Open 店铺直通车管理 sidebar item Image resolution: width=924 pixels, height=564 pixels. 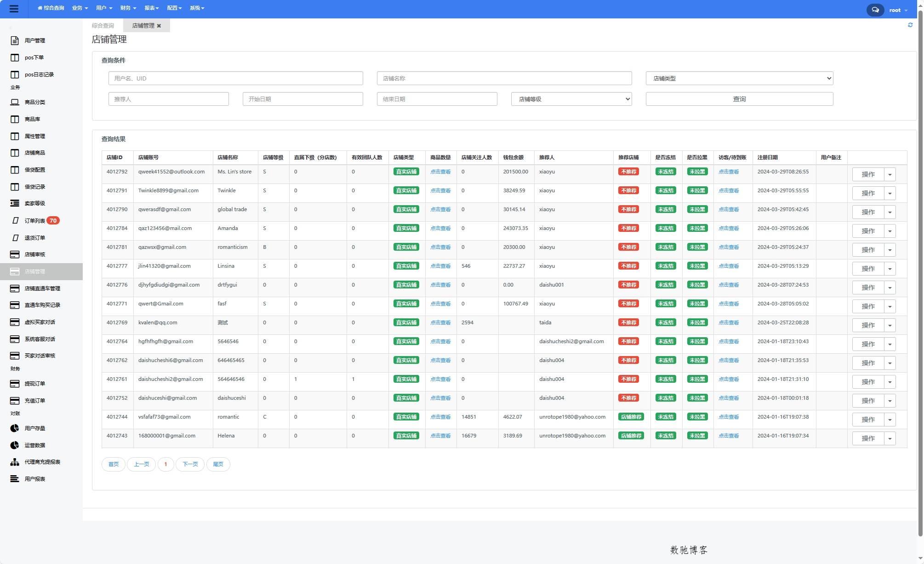click(42, 288)
